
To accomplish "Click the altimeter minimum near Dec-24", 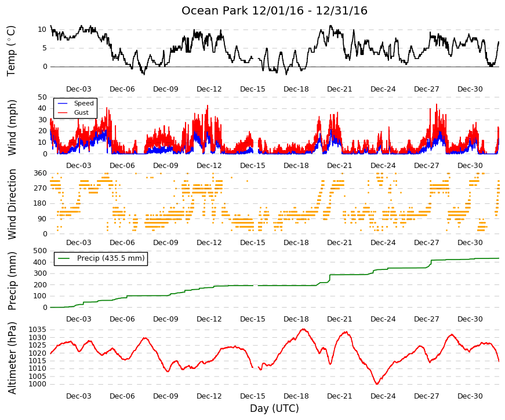I will click(377, 384).
